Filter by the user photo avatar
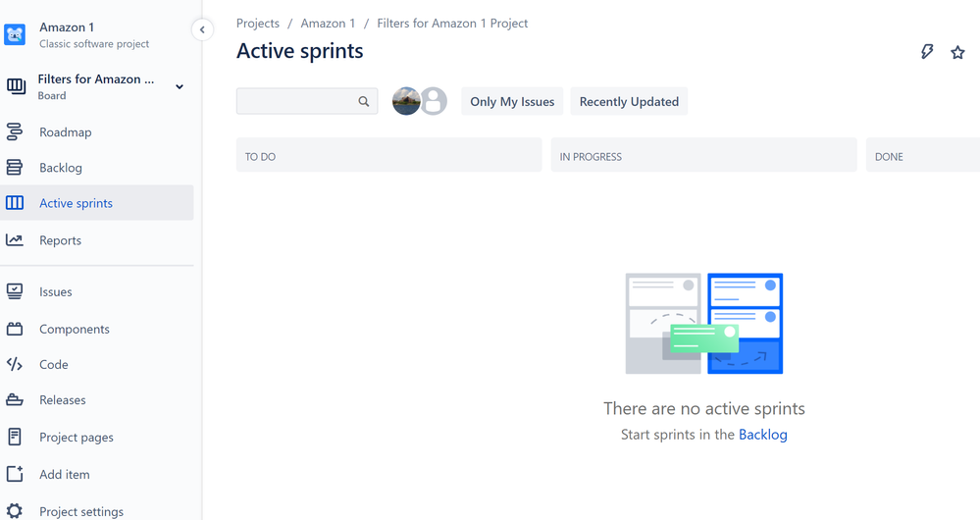The width and height of the screenshot is (980, 520). click(406, 101)
